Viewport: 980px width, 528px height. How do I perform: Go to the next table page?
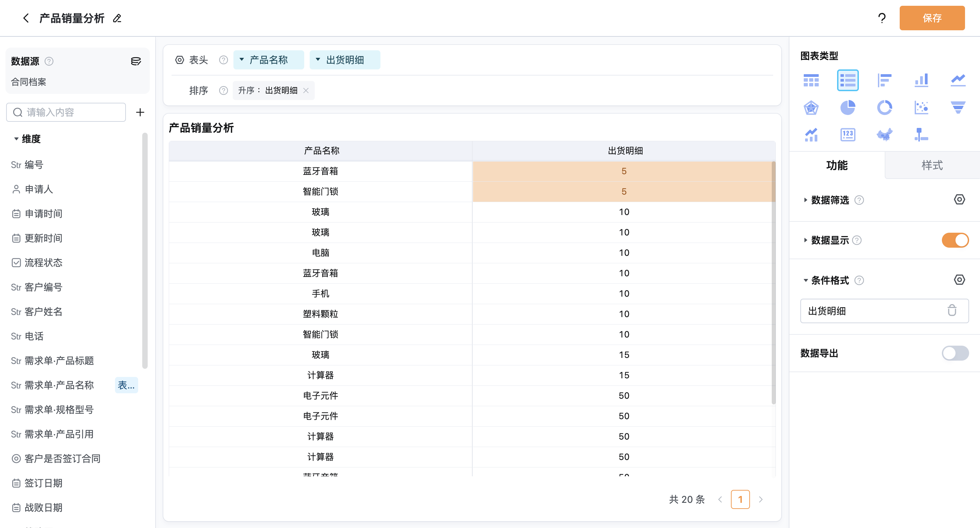[x=761, y=499]
